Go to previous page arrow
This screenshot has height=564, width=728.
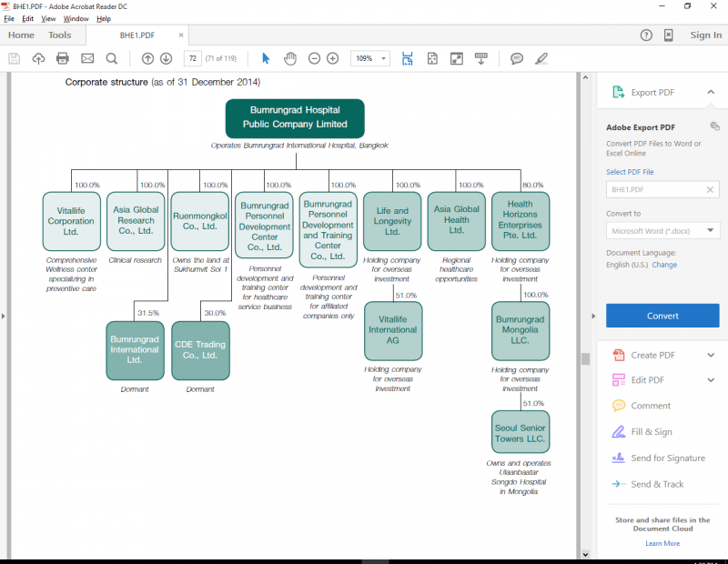[147, 58]
